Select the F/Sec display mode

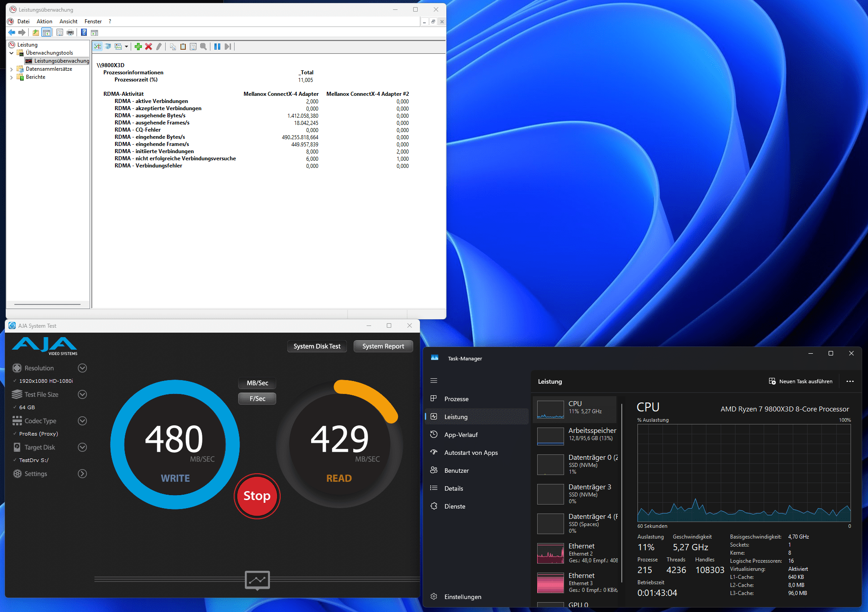click(257, 398)
